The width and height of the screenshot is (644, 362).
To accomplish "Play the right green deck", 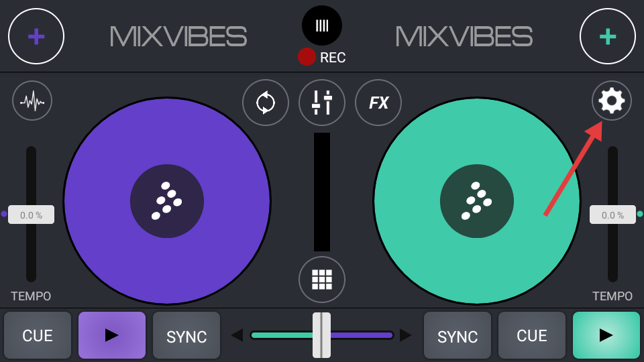I will click(x=606, y=335).
